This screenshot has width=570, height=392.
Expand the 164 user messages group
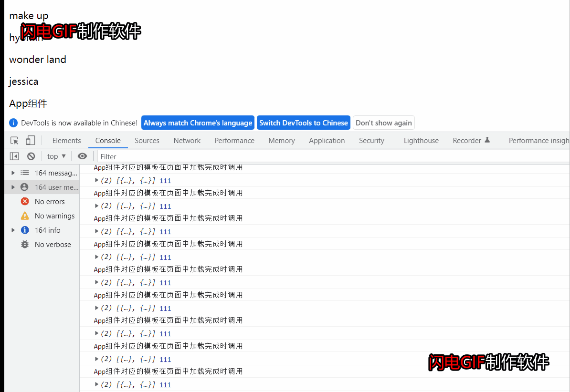point(13,187)
